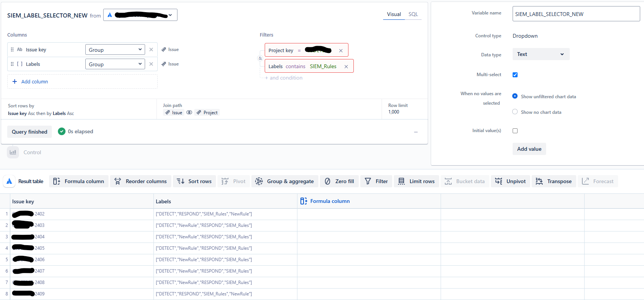Delete the Labels contains SIEM_Rules filter

[346, 67]
